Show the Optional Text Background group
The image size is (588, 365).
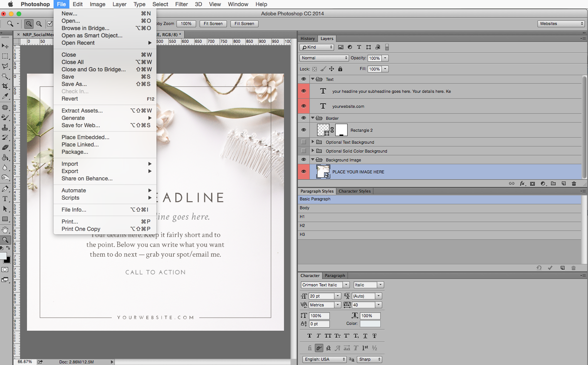304,142
